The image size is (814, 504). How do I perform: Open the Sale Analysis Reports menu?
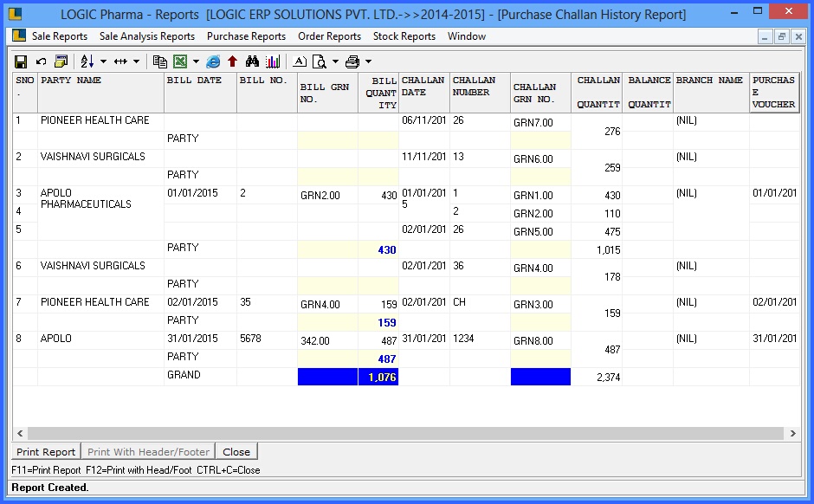[x=147, y=36]
